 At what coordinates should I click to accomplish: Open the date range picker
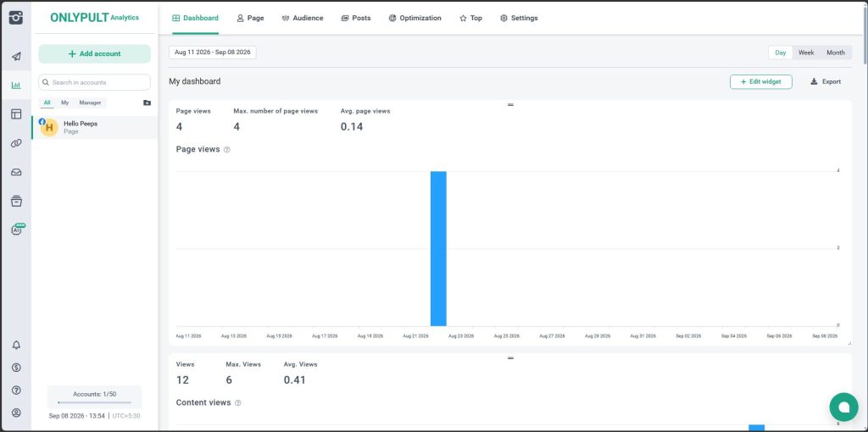point(213,53)
